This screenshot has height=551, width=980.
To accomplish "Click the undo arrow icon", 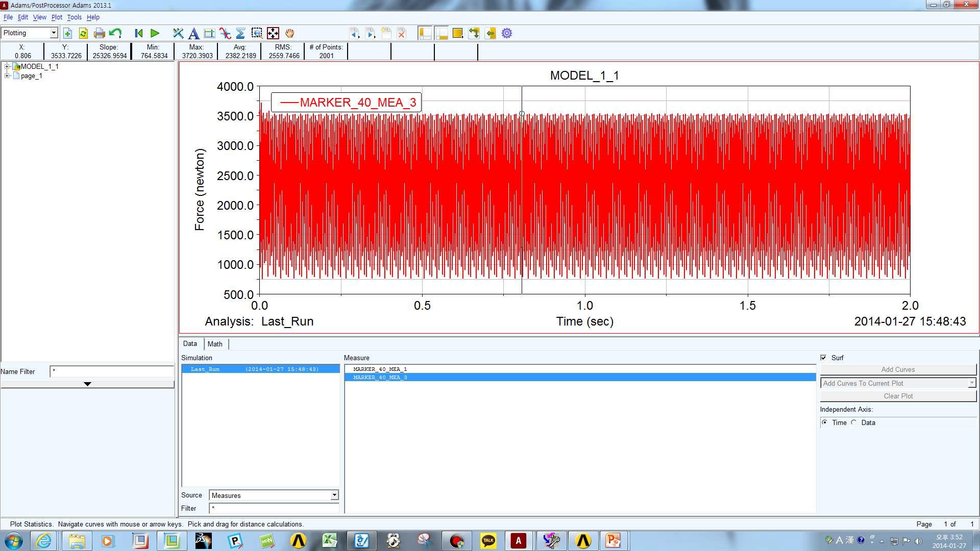I will (x=115, y=34).
